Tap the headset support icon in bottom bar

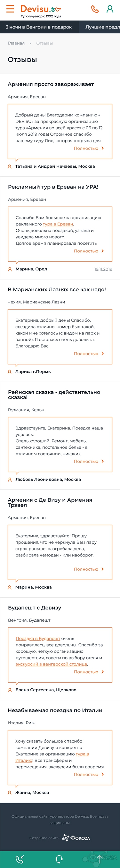(x=60, y=859)
